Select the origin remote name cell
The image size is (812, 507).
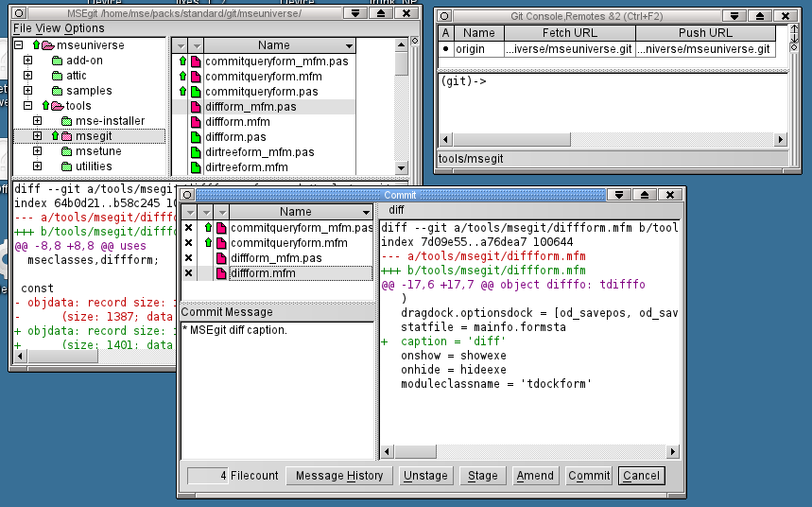tap(478, 49)
